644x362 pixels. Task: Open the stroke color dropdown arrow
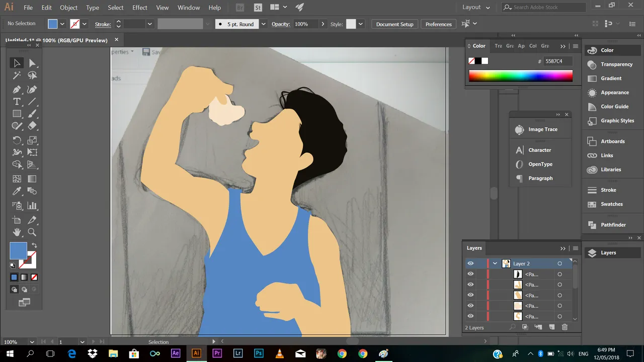(85, 24)
